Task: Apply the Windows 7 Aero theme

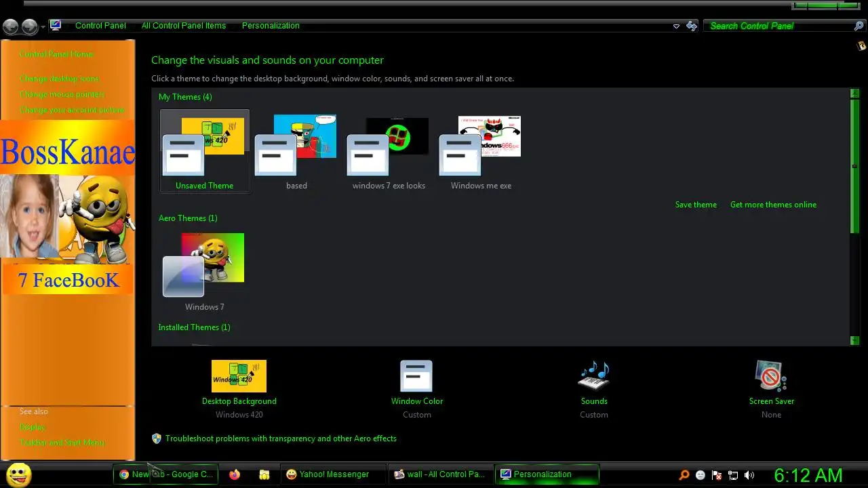Action: pos(204,271)
